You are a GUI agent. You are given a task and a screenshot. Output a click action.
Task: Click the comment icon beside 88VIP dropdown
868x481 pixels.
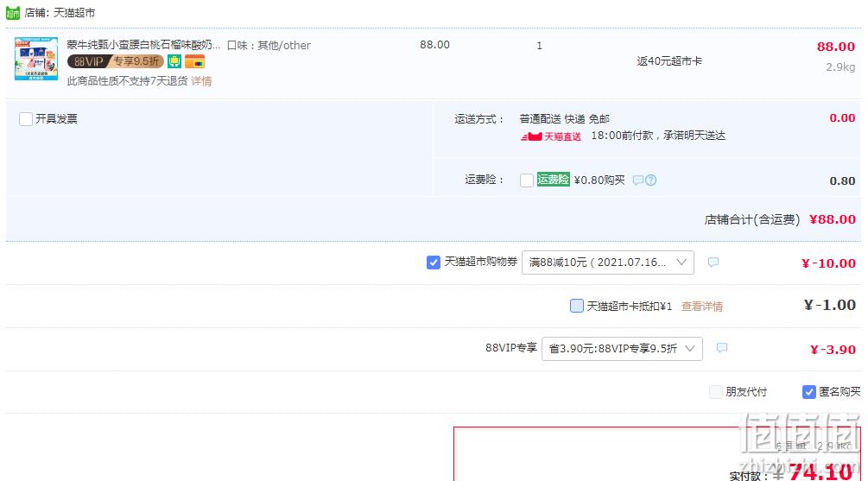(x=722, y=348)
